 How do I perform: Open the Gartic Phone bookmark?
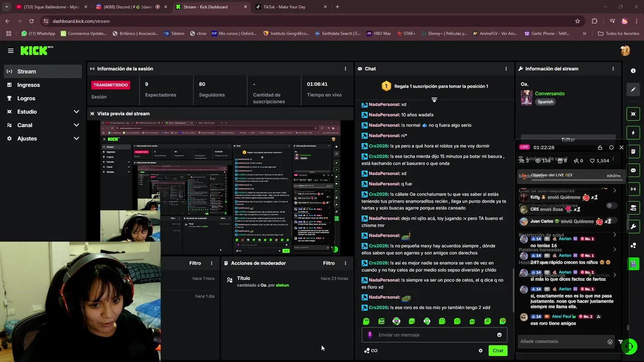point(547,34)
